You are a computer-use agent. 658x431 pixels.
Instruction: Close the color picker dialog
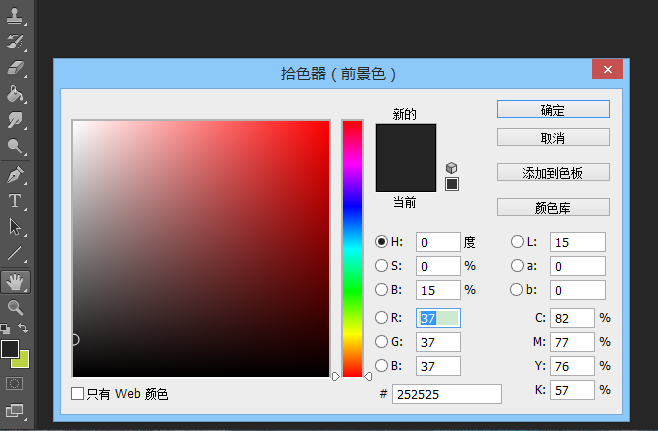coord(607,69)
